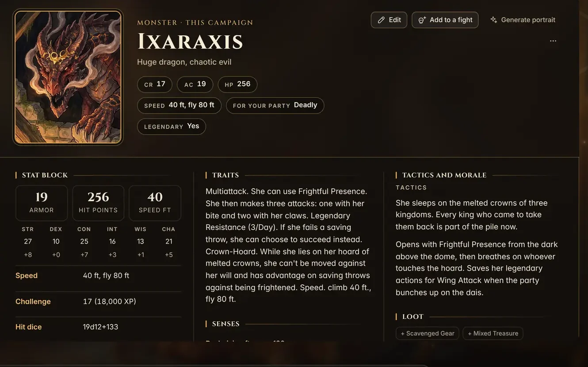
Task: Select the 256 Hit Points stat box
Action: [98, 203]
